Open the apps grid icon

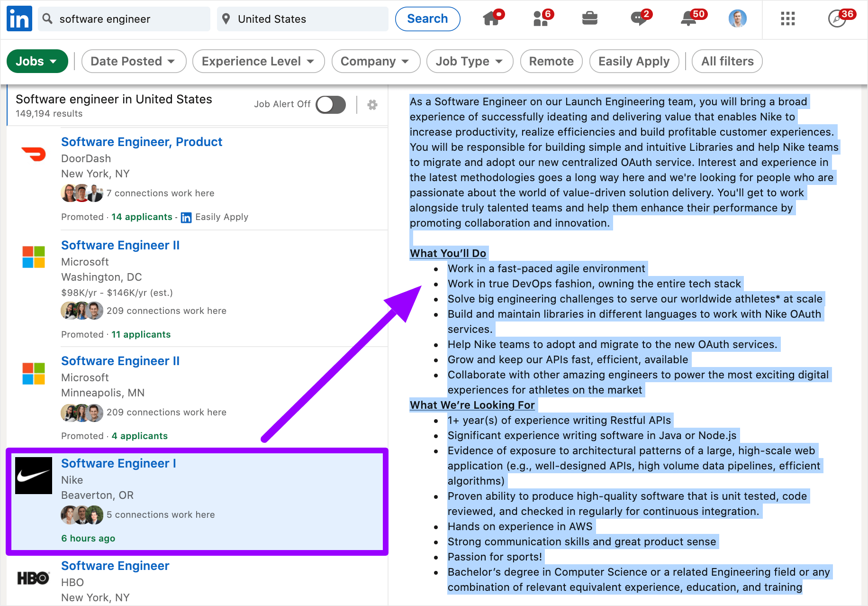point(787,19)
